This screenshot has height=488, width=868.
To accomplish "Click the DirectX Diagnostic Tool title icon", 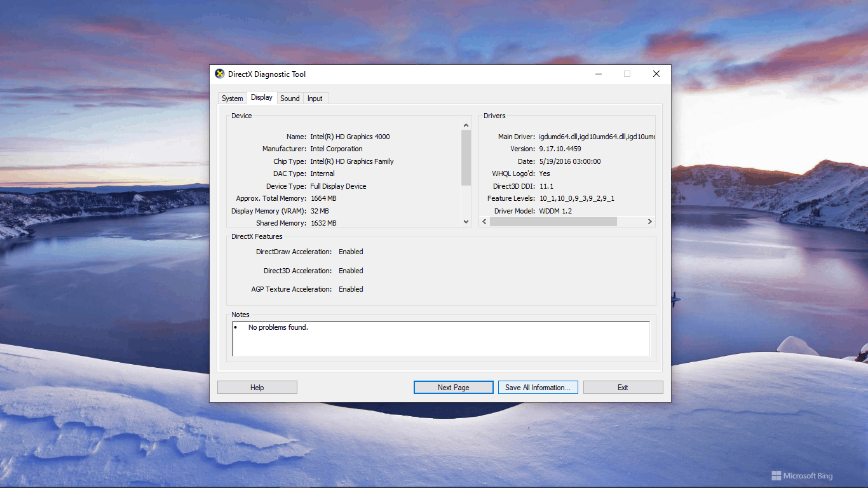I will 220,74.
